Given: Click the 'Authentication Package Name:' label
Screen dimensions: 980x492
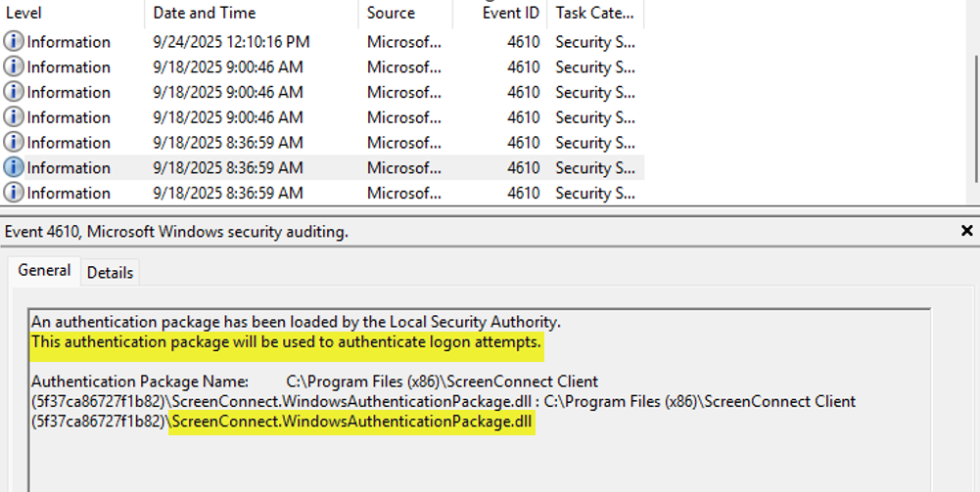Looking at the screenshot, I should (x=140, y=381).
